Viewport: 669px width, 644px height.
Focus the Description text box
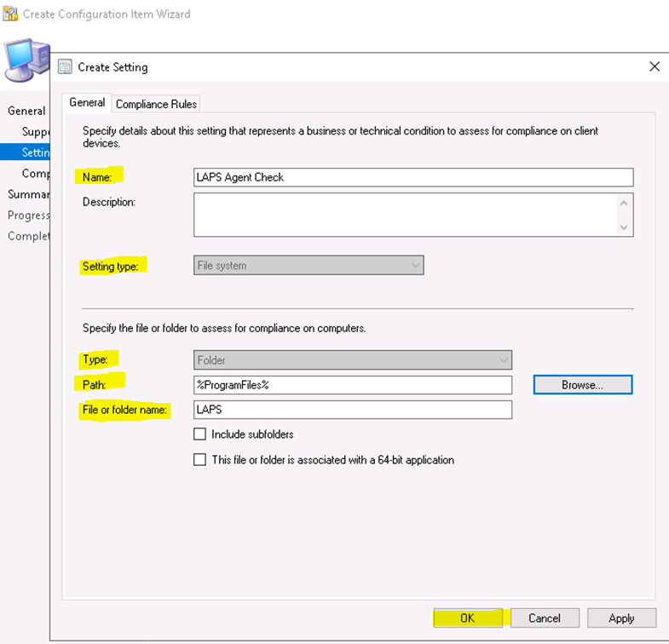(405, 215)
